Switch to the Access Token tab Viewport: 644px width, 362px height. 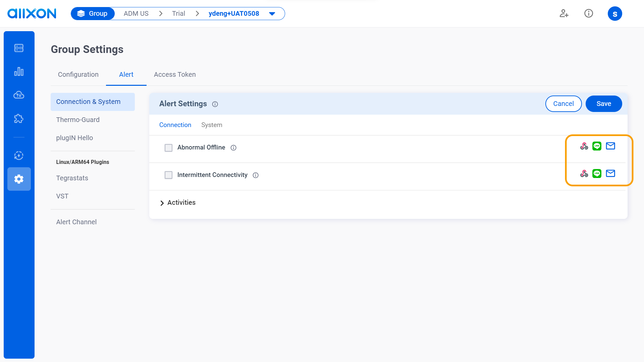[x=174, y=74]
